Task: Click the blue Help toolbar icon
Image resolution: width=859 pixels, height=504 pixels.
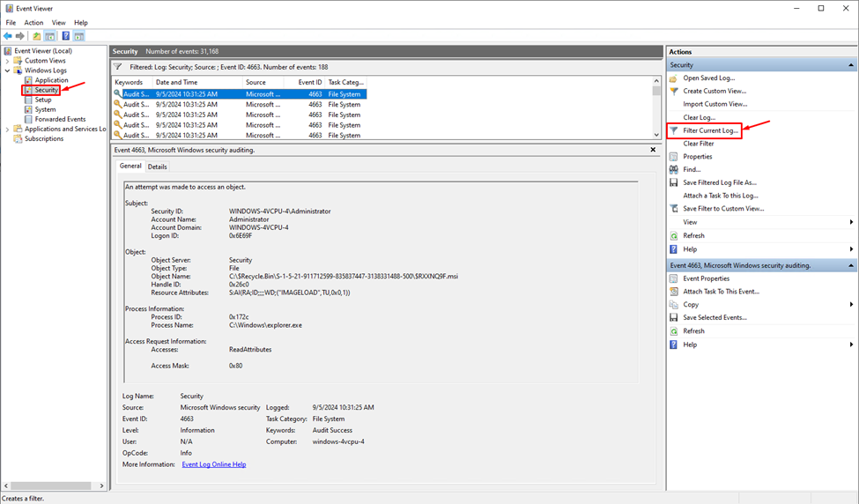Action: (x=66, y=36)
